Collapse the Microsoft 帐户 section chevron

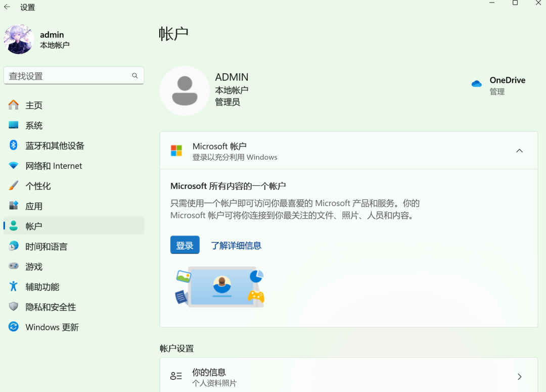(x=519, y=151)
